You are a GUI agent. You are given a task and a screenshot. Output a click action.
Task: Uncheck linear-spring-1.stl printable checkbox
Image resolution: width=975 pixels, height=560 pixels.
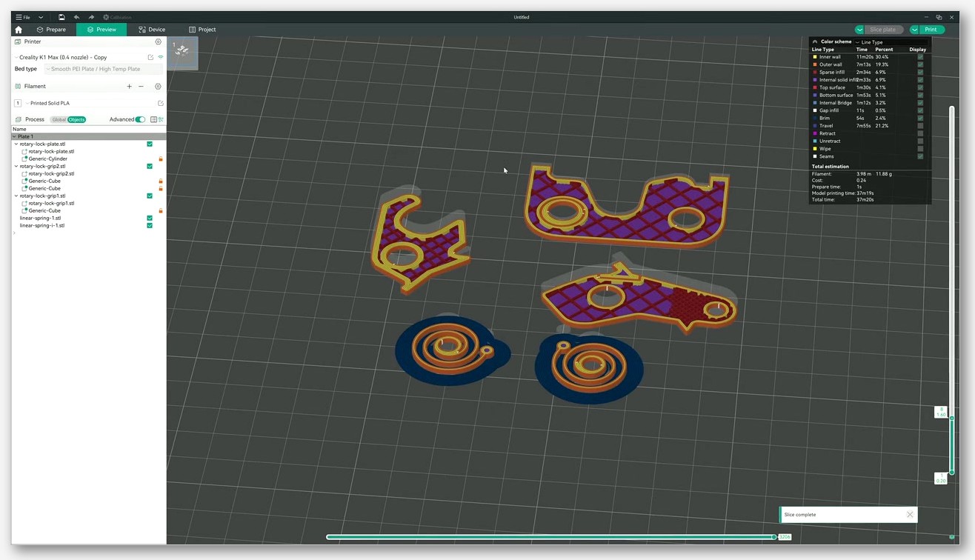[150, 218]
